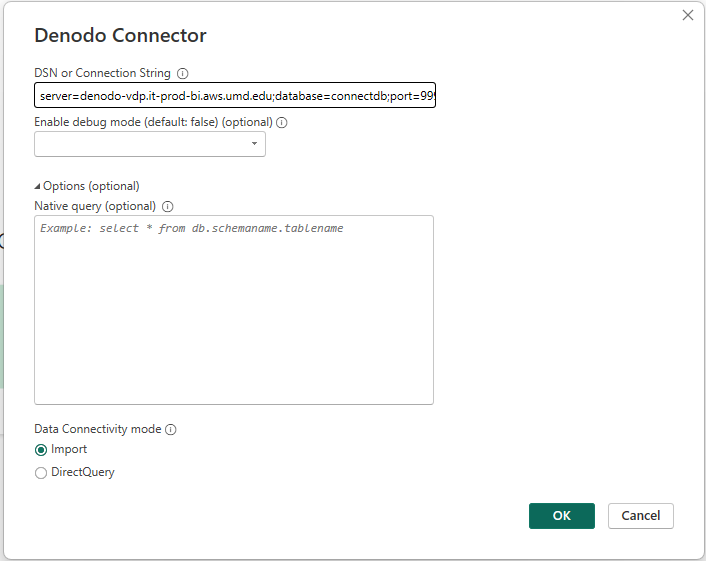Close the Denodo Connector dialog with X
This screenshot has width=706, height=561.
[x=688, y=15]
